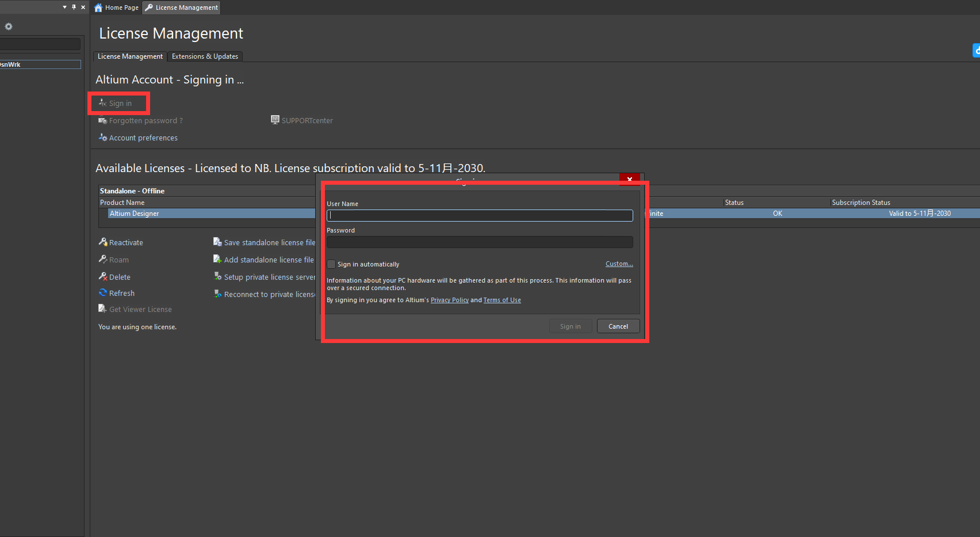Close the left panel with X
This screenshot has height=537, width=980.
click(83, 7)
